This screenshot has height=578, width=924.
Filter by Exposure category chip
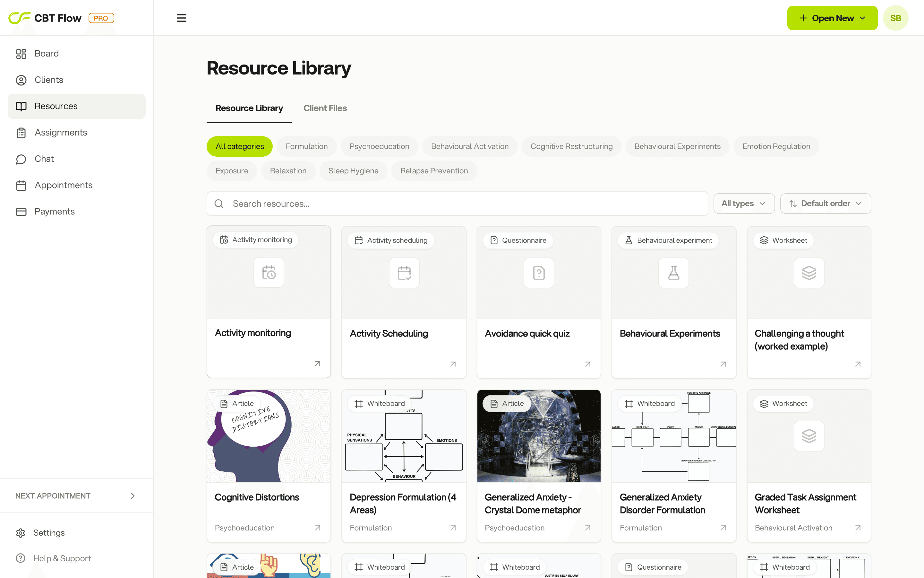click(x=232, y=171)
